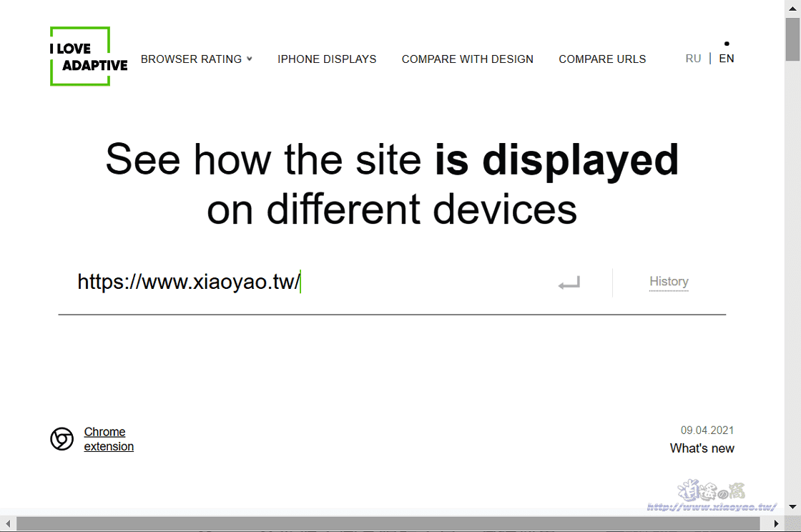
Task: Switch language to RU
Action: [693, 59]
